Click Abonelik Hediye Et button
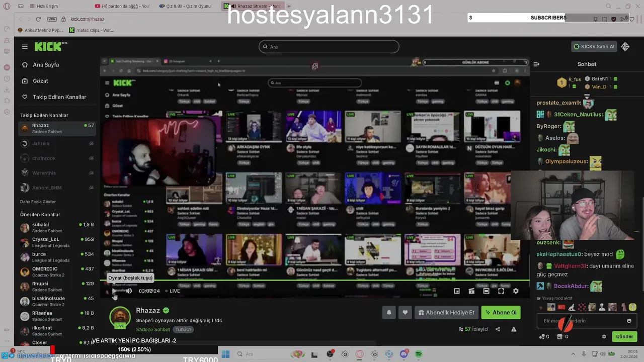 [x=446, y=313]
